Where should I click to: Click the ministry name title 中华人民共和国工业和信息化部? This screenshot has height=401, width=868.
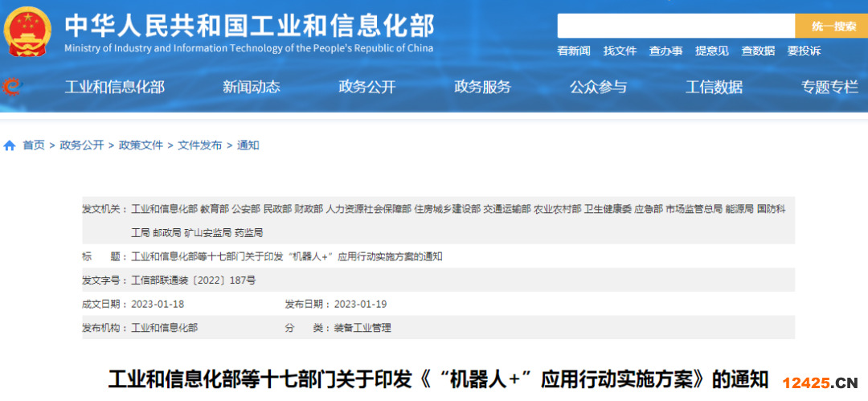(249, 26)
